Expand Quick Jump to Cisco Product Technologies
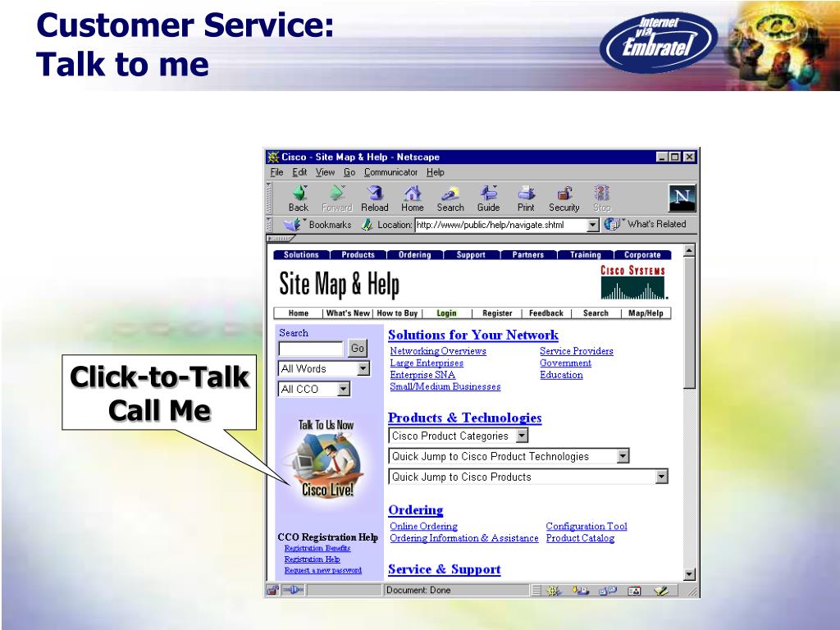The width and height of the screenshot is (840, 630). click(x=623, y=456)
